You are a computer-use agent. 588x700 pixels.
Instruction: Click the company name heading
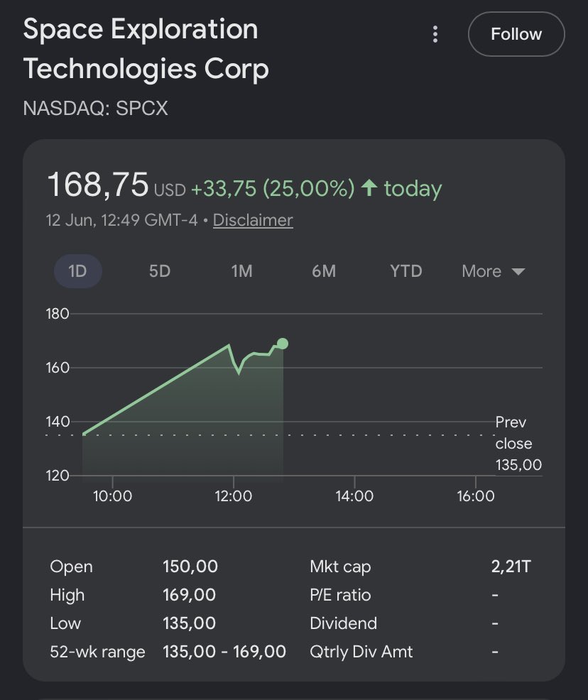click(x=146, y=49)
